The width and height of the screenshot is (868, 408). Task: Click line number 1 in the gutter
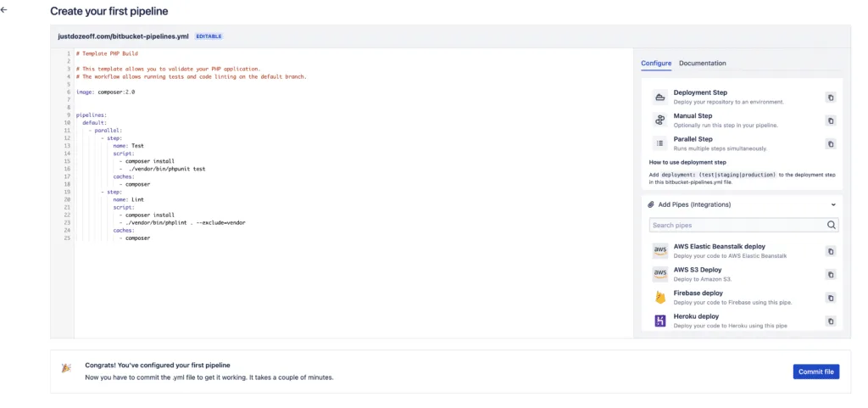pyautogui.click(x=68, y=53)
